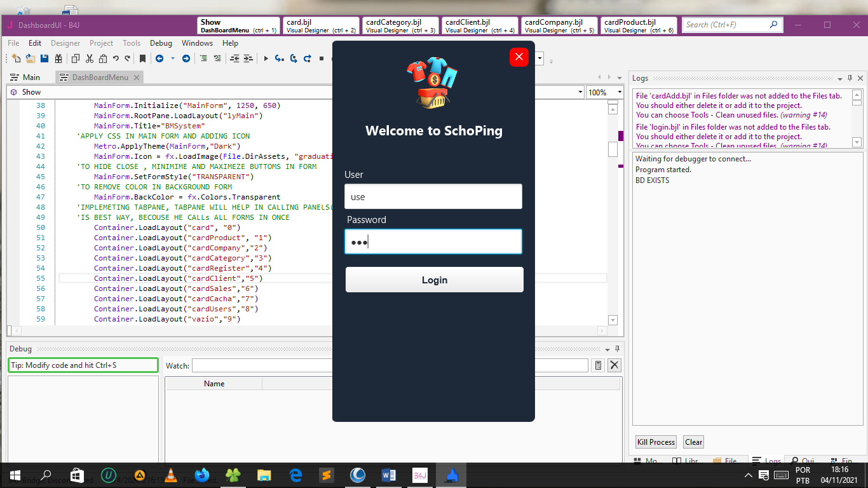Open the Windows menu

(197, 43)
